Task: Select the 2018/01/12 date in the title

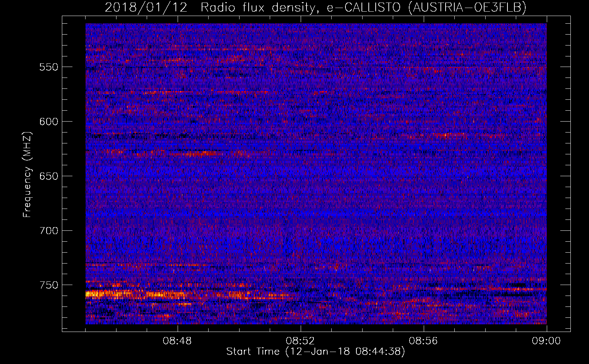Action: [146, 7]
